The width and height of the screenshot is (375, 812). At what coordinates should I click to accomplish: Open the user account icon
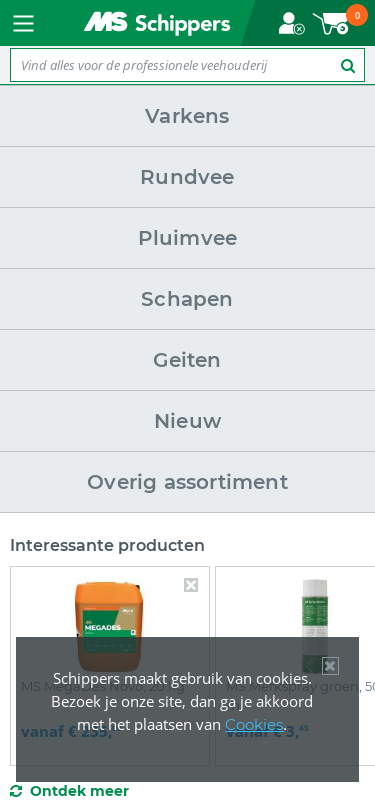(291, 24)
